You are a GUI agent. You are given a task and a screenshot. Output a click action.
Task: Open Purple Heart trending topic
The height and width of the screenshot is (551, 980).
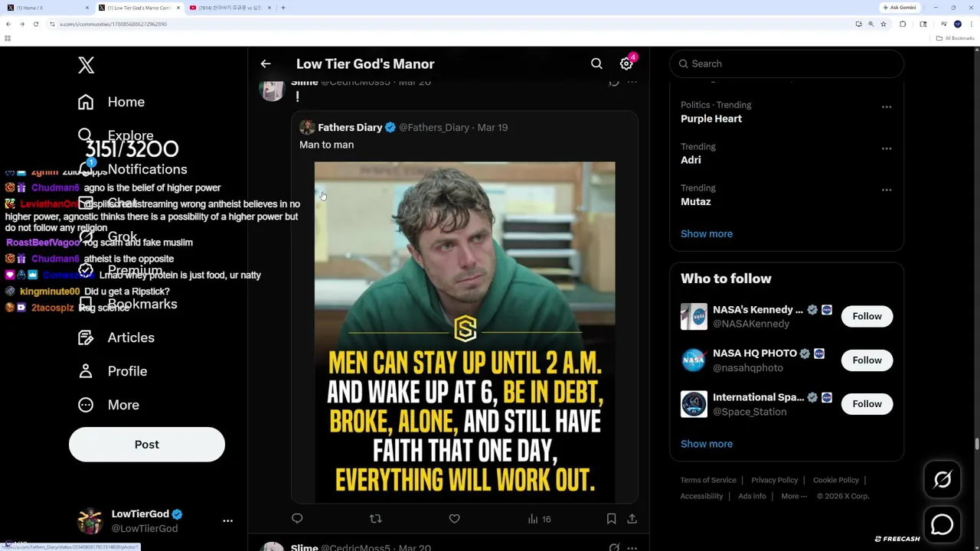(711, 119)
